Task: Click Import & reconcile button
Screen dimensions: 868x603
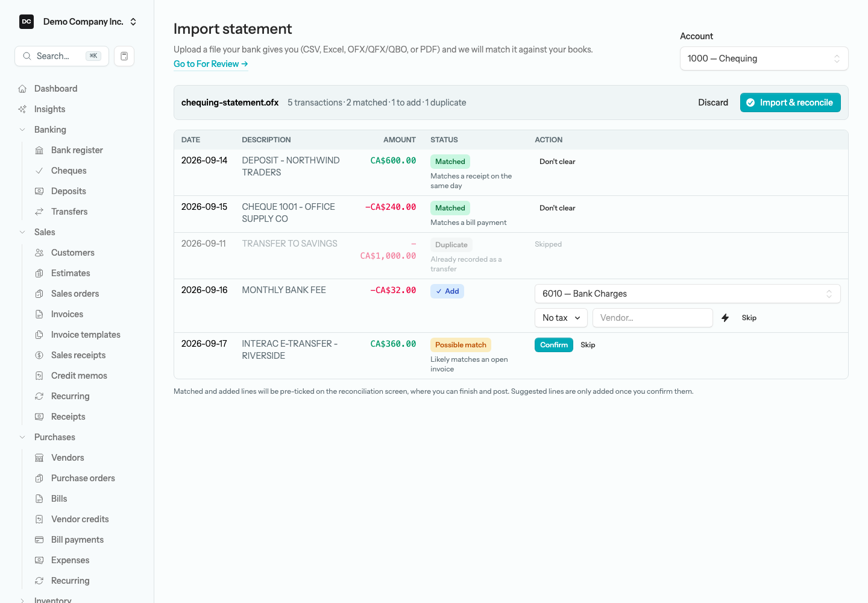Action: pos(790,103)
